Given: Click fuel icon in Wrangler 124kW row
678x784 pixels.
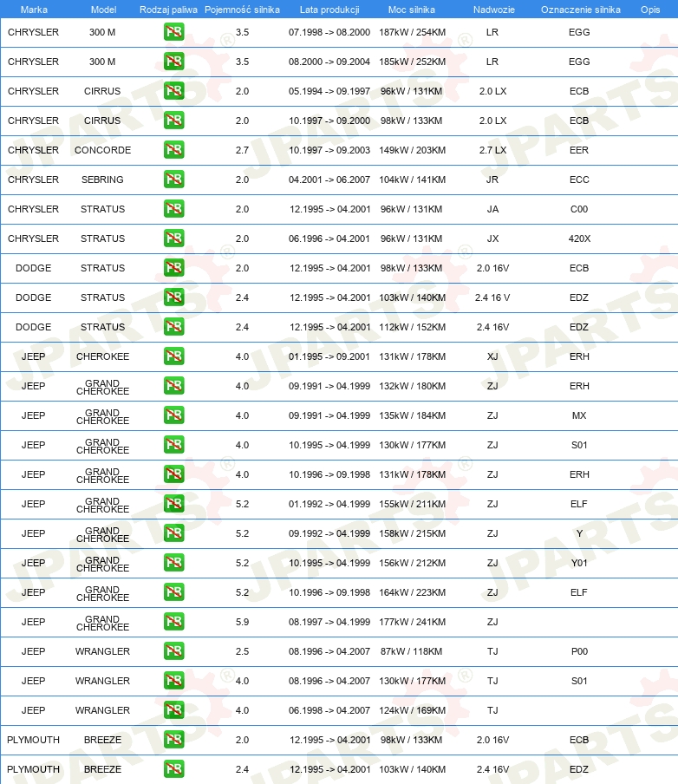Looking at the screenshot, I should [174, 710].
